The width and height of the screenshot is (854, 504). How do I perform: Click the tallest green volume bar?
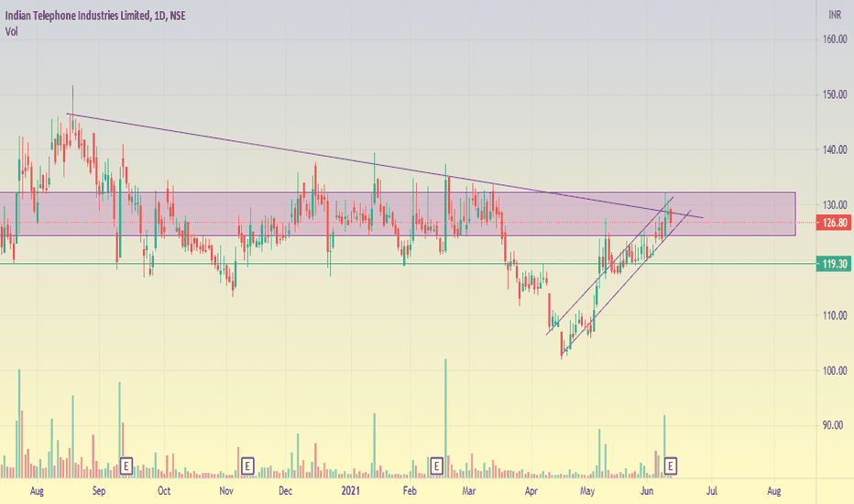click(445, 419)
